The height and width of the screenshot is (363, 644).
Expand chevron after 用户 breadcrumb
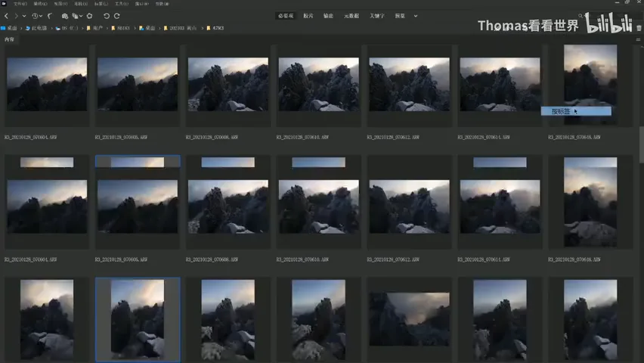pos(107,29)
